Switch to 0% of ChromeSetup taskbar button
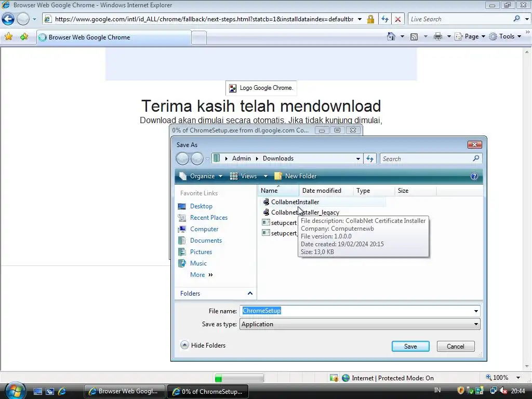The width and height of the screenshot is (532, 399). pyautogui.click(x=208, y=391)
